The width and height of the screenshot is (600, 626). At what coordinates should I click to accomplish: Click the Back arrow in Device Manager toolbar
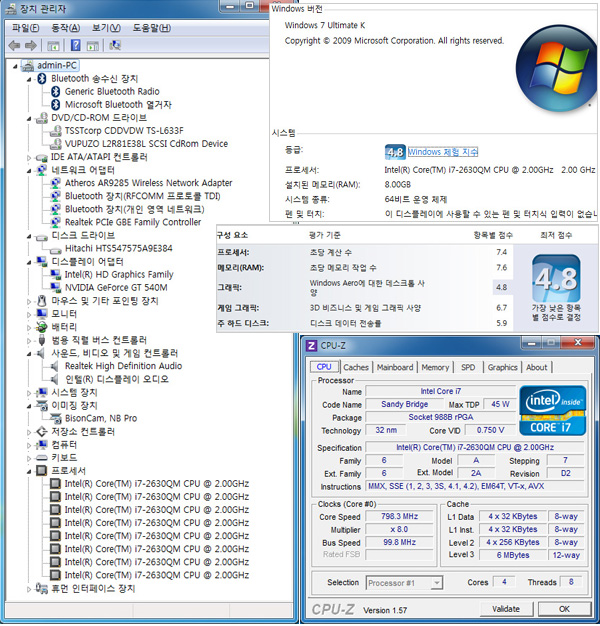pyautogui.click(x=14, y=46)
